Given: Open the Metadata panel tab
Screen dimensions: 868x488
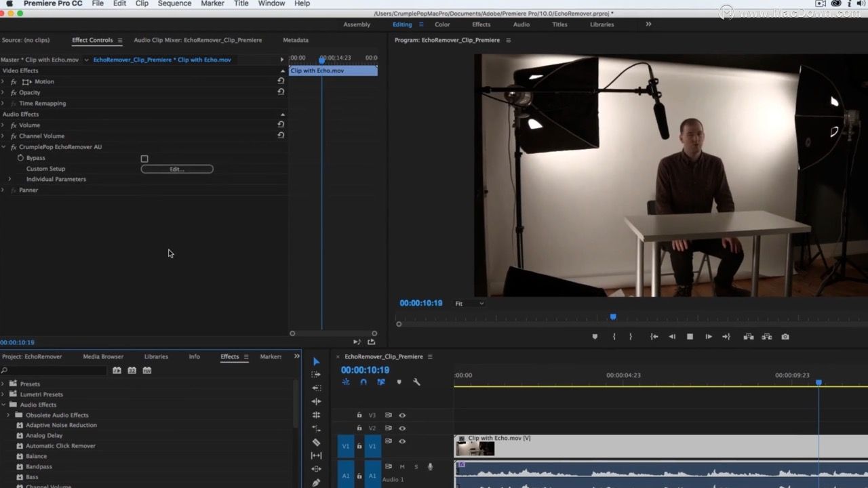Looking at the screenshot, I should click(296, 40).
